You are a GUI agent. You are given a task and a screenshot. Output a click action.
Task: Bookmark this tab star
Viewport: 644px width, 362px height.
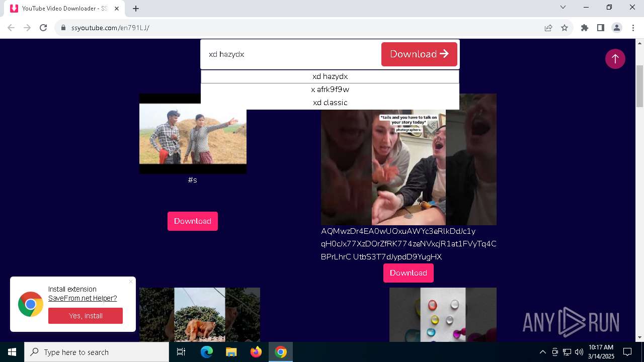point(565,28)
